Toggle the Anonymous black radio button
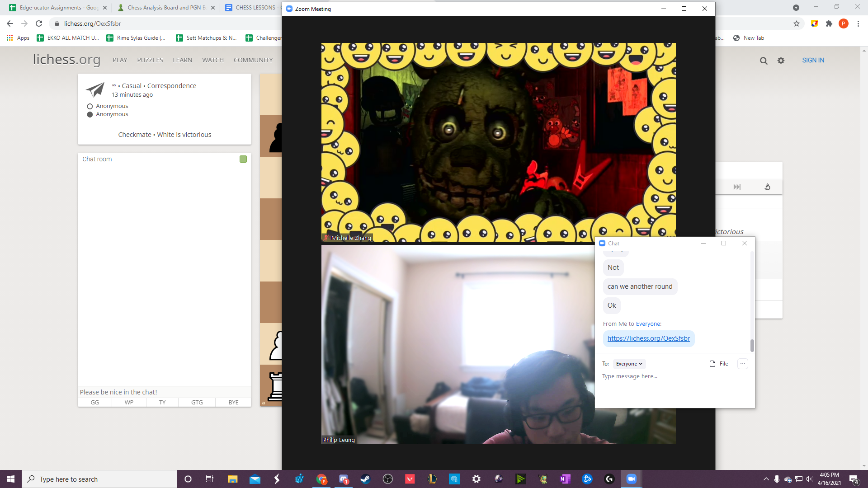 coord(90,114)
